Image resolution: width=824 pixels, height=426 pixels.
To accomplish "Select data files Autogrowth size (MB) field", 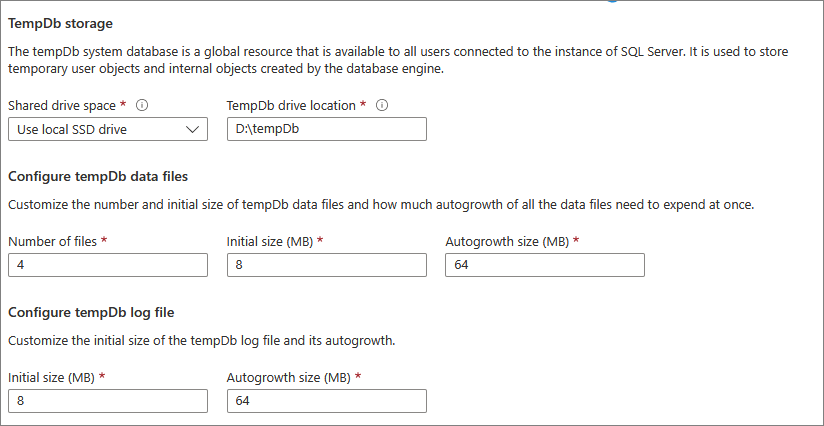I will 545,265.
